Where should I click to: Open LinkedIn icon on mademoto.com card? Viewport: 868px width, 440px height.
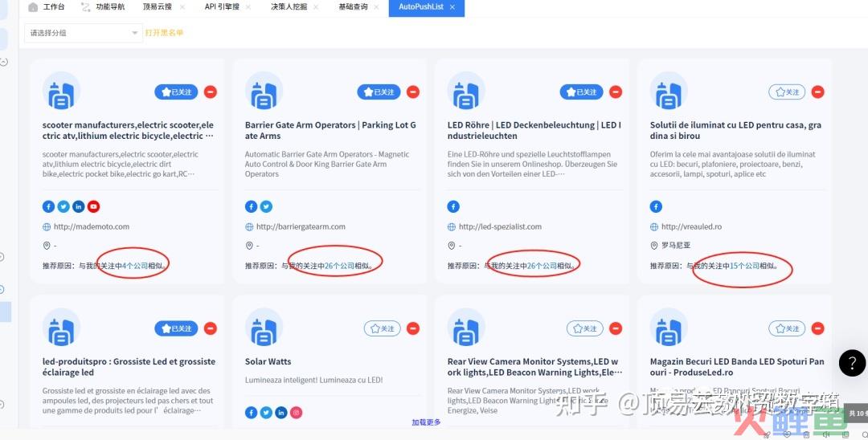79,206
